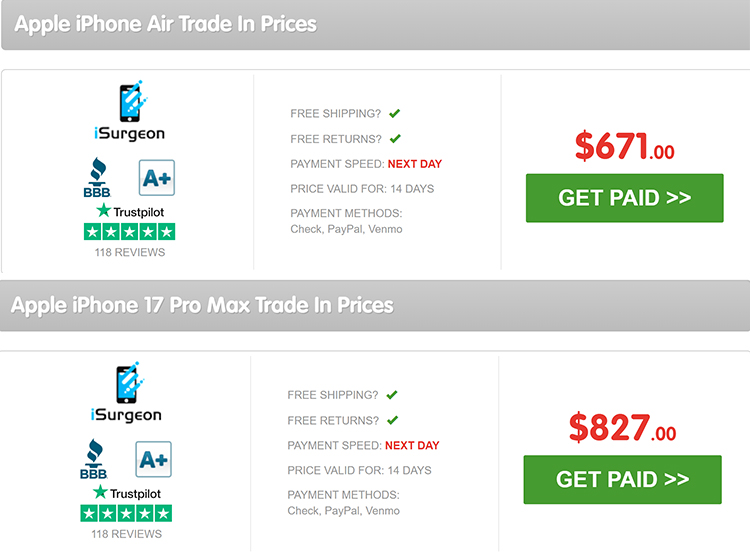Click free shipping checkmark for iPhone 17 Pro Max
750x554 pixels.
point(392,394)
